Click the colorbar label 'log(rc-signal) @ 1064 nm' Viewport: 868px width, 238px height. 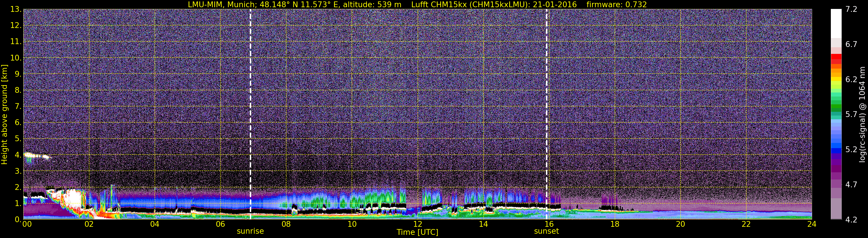tap(862, 114)
